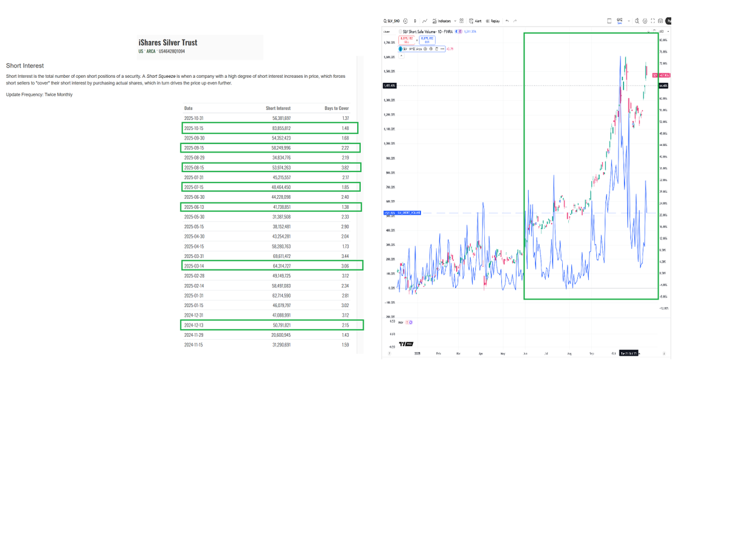Viewport: 730px width, 560px height.
Task: Click the blue BUY price button
Action: 427,40
